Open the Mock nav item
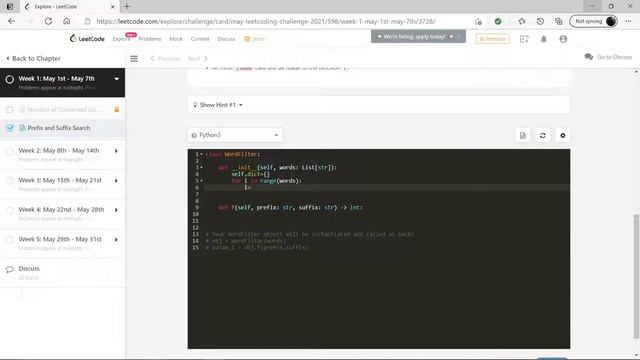This screenshot has width=640, height=360. 176,39
